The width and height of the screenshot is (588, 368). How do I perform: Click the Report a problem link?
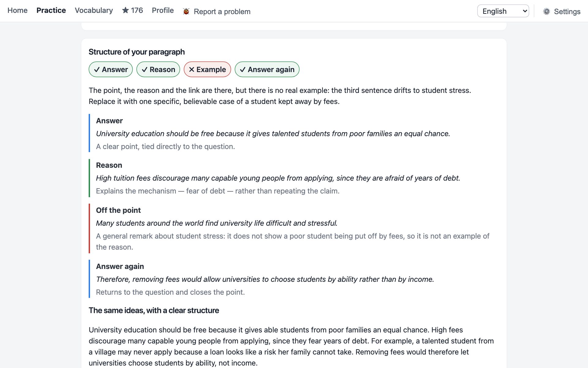coord(222,11)
